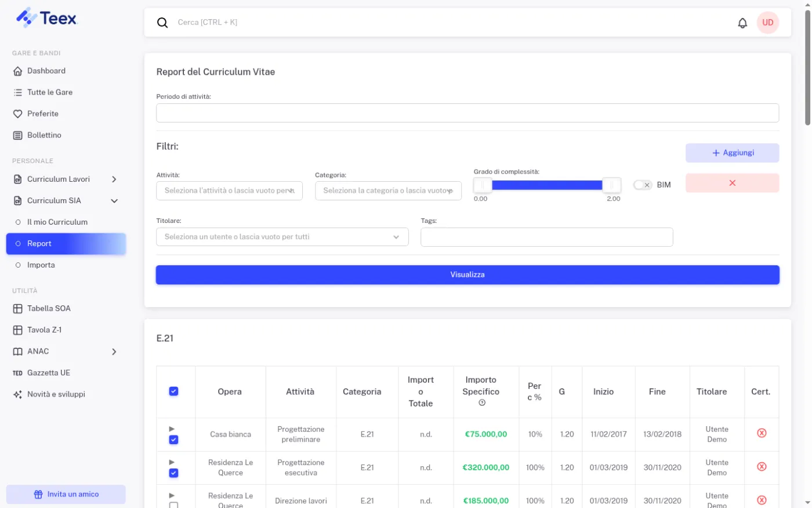Open Novità e sviluppi link
Viewport: 812px width, 508px height.
(66, 395)
